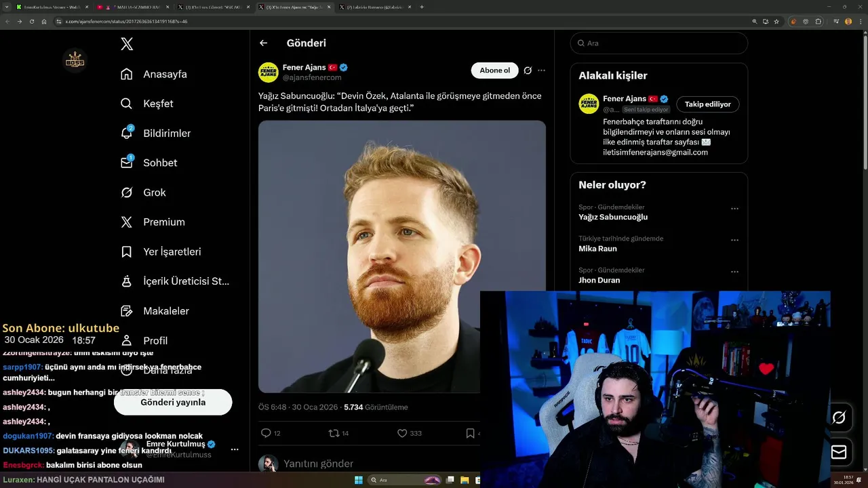
Task: Click the @ajansfenercom handle on the post
Action: point(312,78)
